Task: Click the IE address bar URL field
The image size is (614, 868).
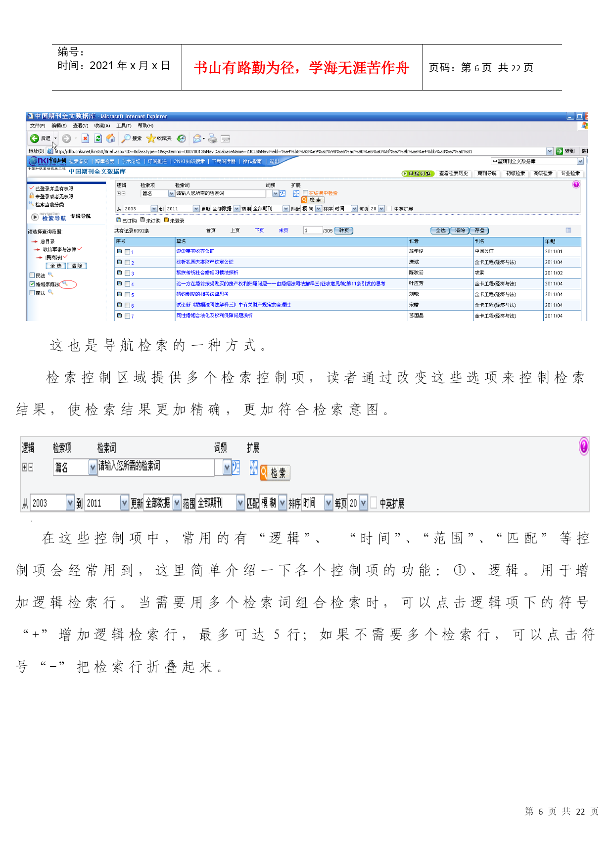Action: 300,151
